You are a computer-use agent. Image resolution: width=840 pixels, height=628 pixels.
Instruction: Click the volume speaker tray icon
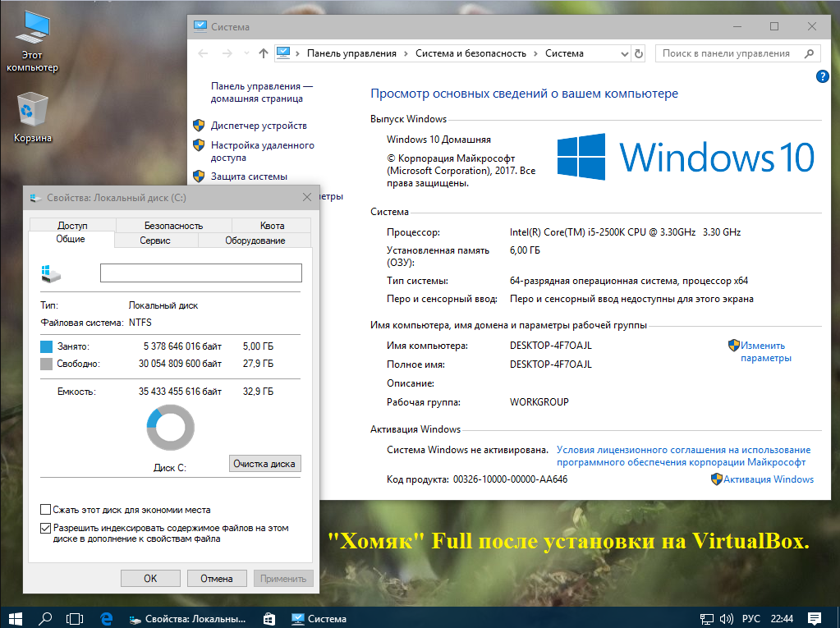[x=726, y=619]
